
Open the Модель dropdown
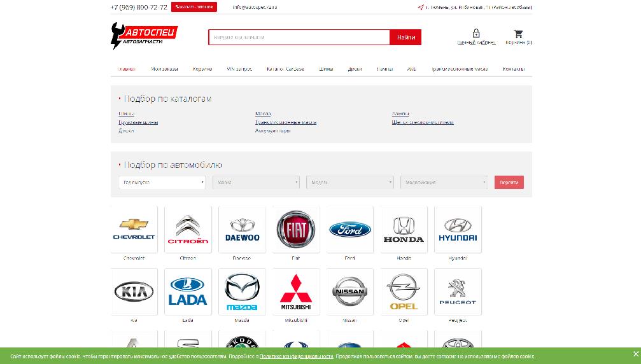tap(350, 182)
